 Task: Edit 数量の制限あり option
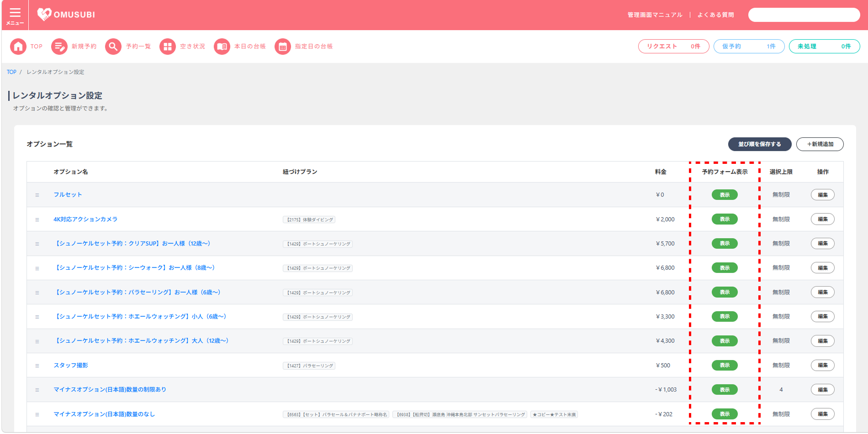[x=822, y=390]
